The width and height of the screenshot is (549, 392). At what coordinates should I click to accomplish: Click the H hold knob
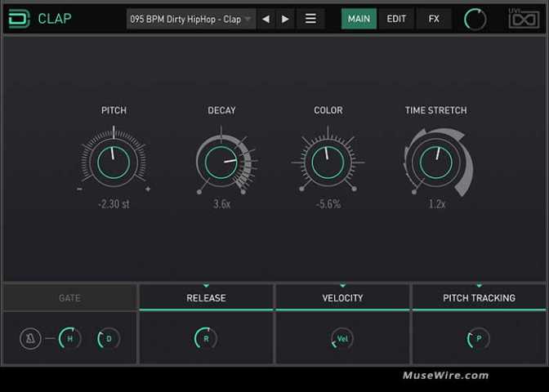pos(69,338)
